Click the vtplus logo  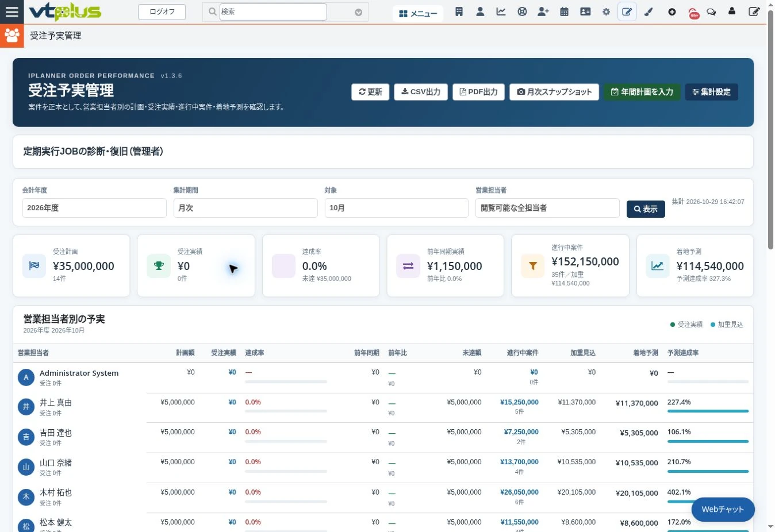64,11
